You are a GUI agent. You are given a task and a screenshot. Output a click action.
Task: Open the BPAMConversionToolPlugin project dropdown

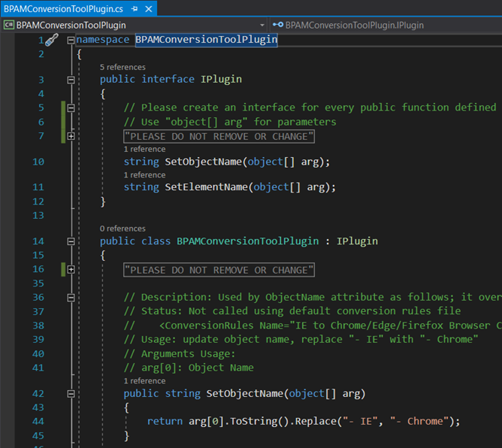point(135,25)
